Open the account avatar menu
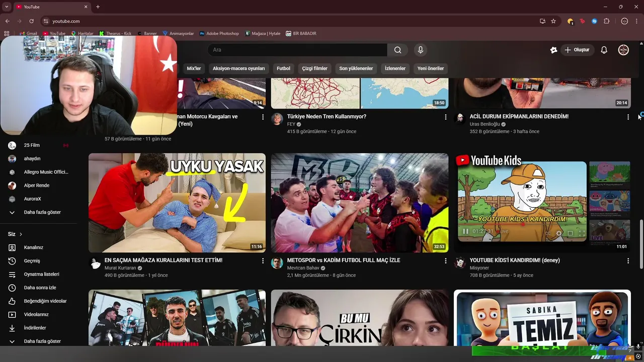The image size is (644, 362). 623,50
